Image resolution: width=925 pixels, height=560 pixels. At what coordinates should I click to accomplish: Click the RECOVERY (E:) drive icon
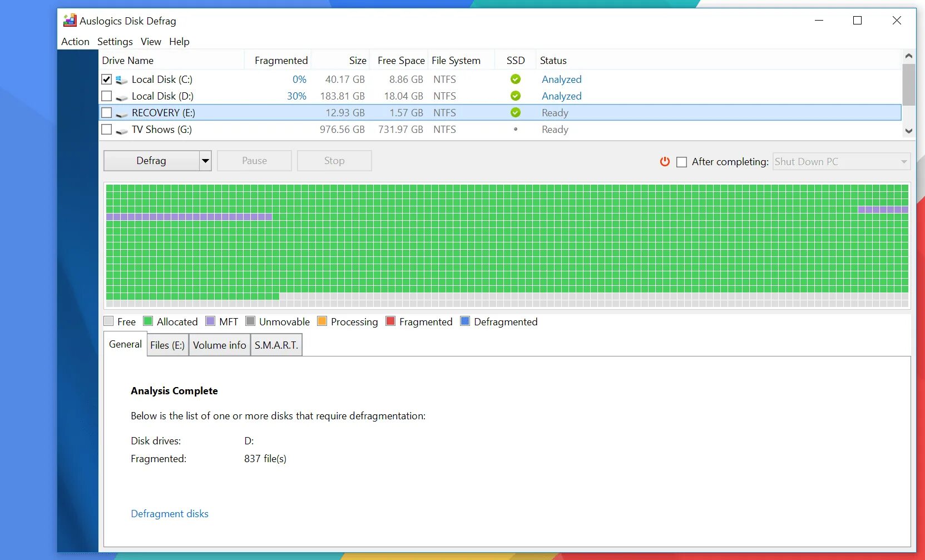(x=121, y=113)
